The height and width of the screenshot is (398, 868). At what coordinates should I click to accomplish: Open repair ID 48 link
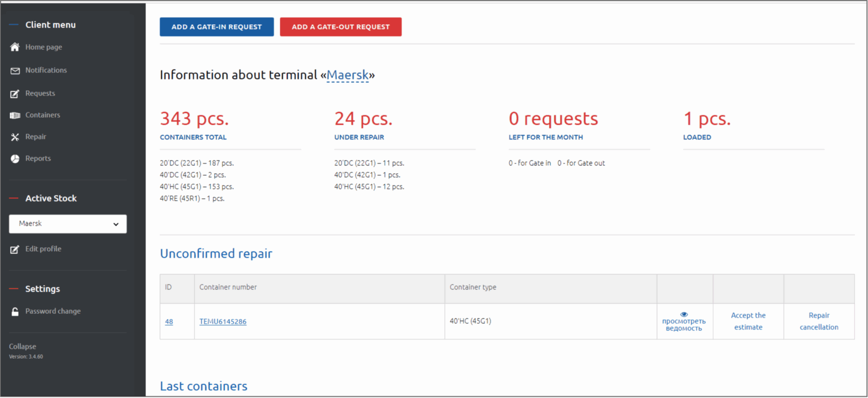coord(169,322)
